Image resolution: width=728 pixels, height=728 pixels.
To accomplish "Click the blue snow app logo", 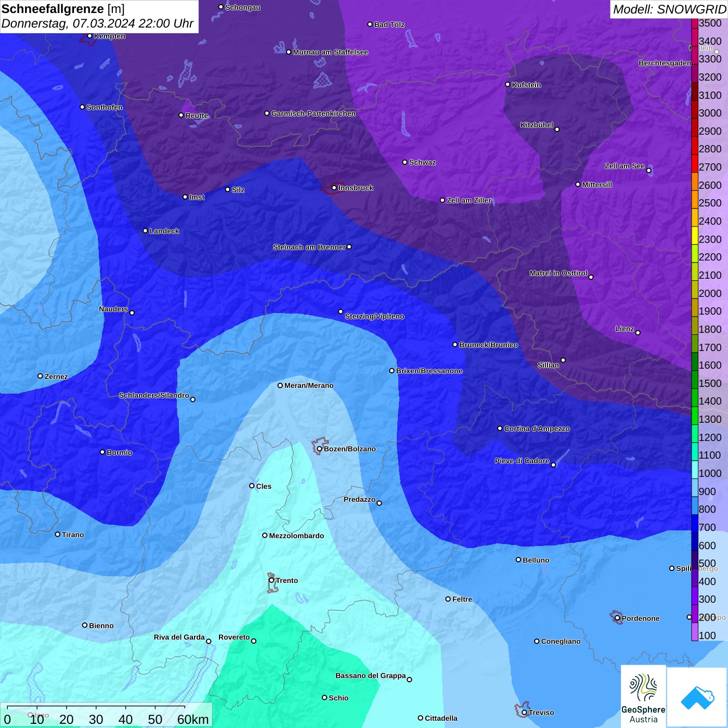I will pyautogui.click(x=697, y=697).
